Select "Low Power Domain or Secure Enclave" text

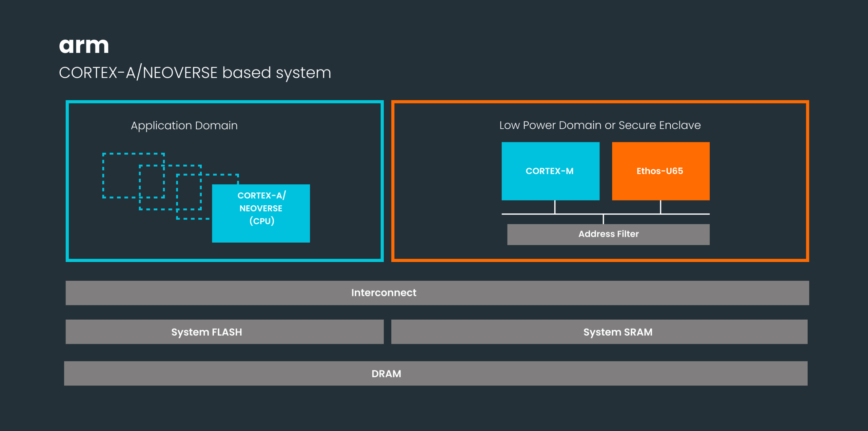600,126
